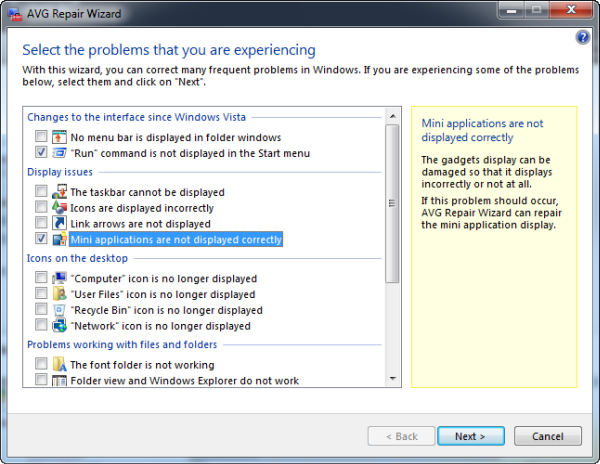600x464 pixels.
Task: Click the blue help question mark icon
Action: 582,37
